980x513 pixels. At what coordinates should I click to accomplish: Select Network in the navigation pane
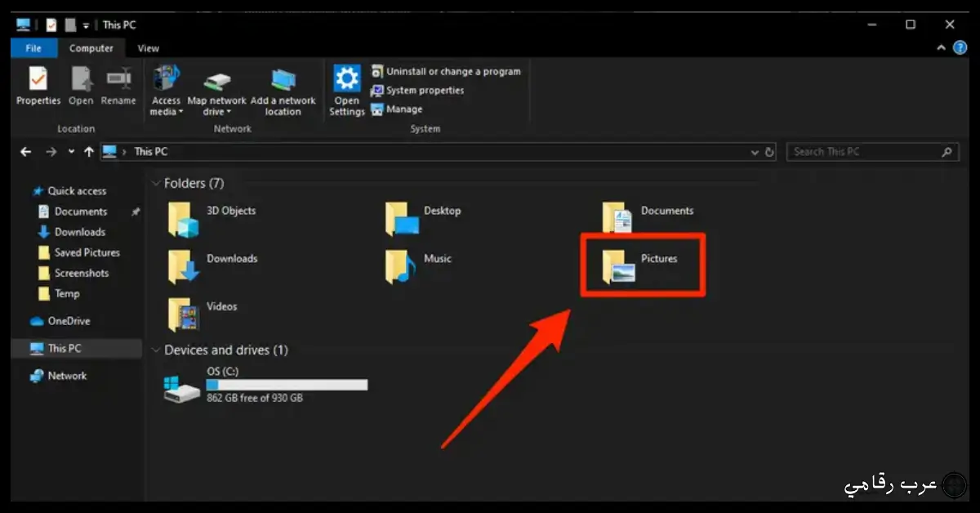58,376
